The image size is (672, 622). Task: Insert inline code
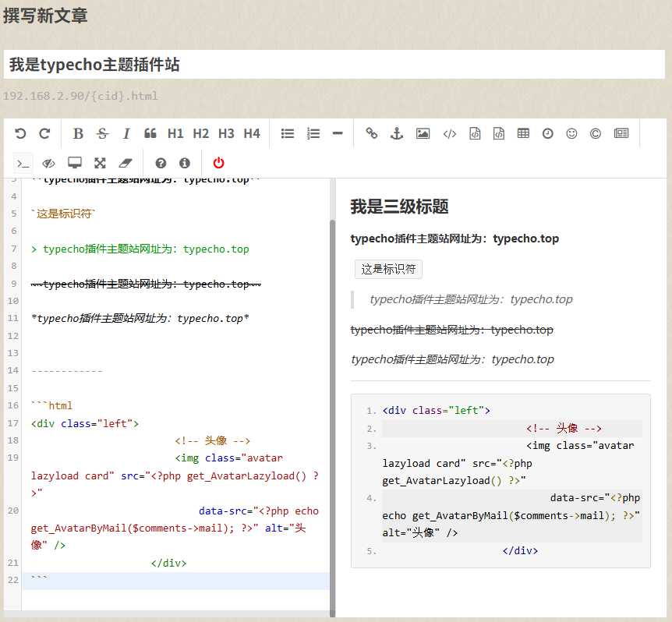(449, 133)
